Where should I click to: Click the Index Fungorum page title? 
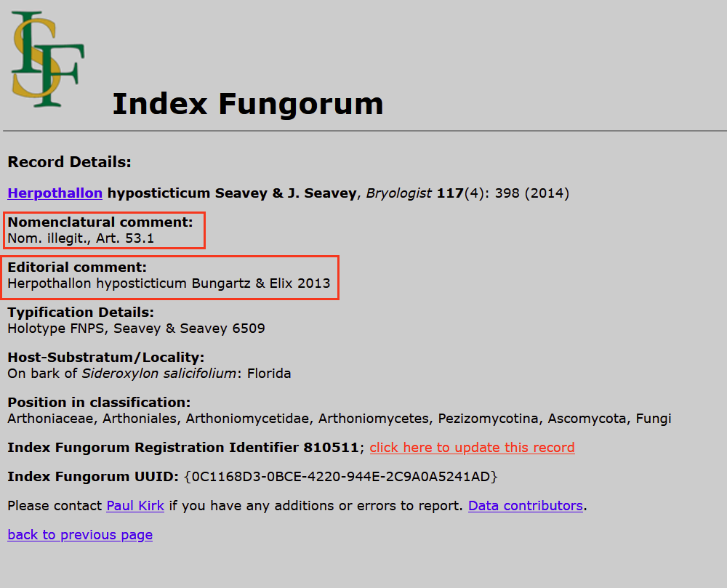(x=247, y=104)
